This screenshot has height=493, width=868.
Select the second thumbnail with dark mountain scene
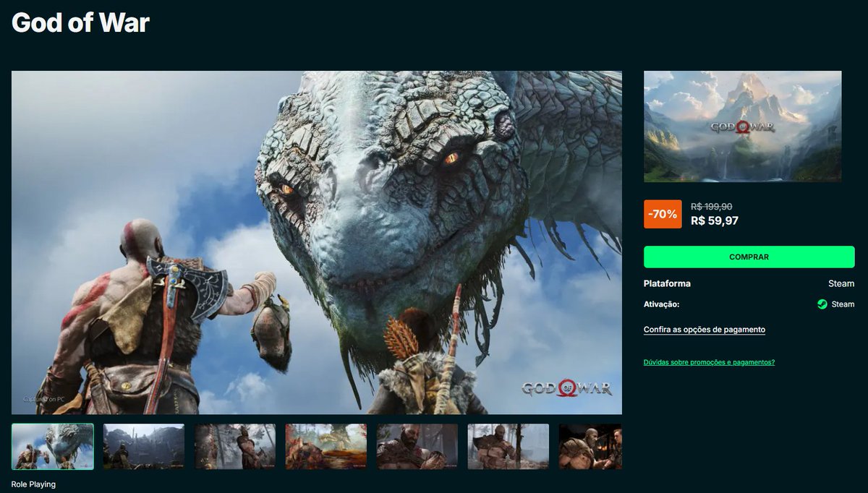click(144, 447)
